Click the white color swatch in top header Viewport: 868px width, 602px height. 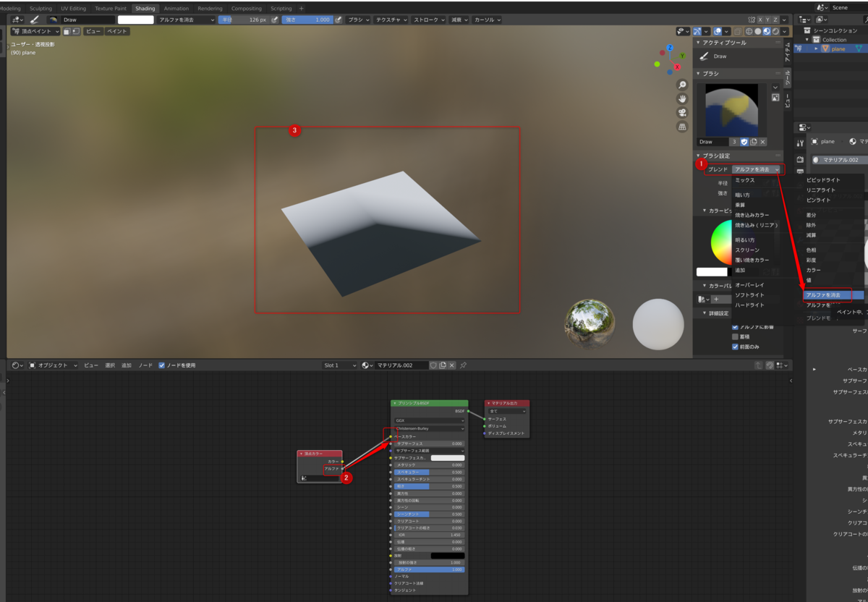point(136,20)
